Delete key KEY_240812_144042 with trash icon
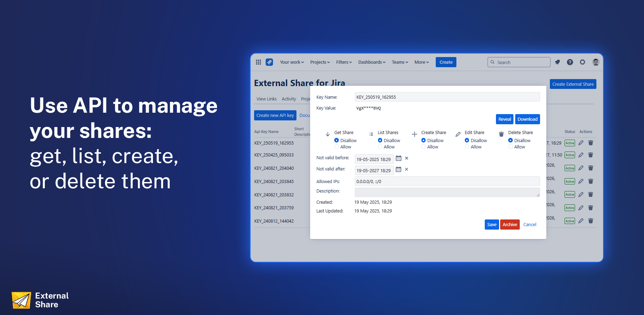 coord(591,221)
